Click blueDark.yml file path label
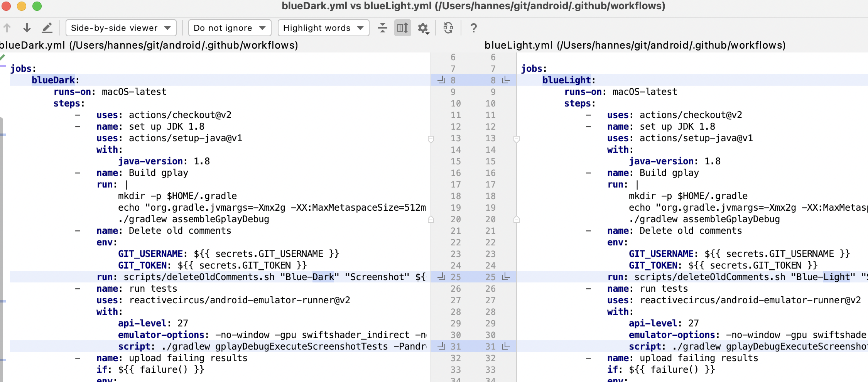Image resolution: width=868 pixels, height=382 pixels. (x=149, y=45)
